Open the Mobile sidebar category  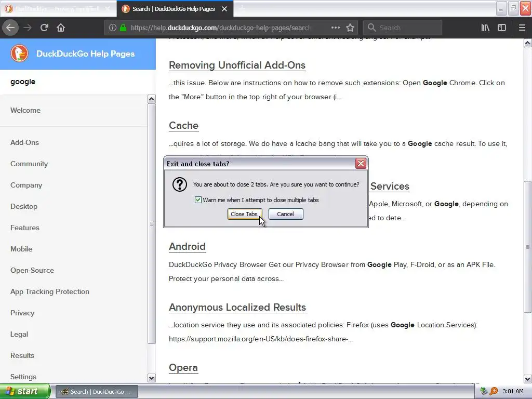21,249
